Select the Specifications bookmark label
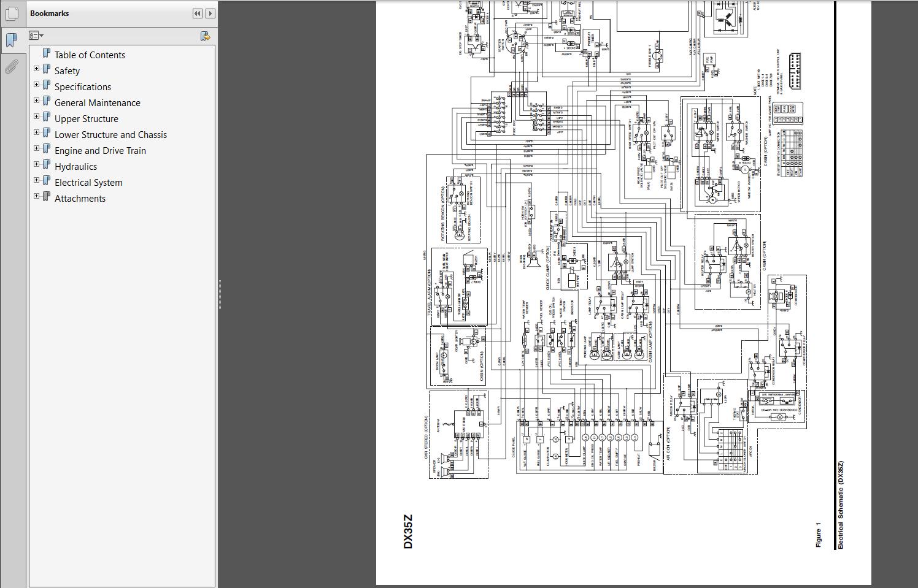The image size is (918, 588). click(83, 87)
